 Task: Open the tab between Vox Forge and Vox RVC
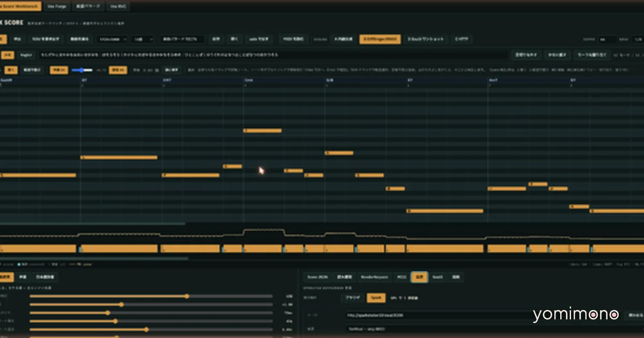point(87,6)
